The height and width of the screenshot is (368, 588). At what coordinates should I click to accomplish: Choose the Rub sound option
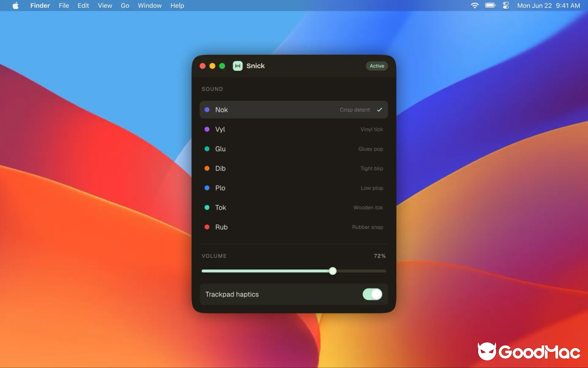(x=294, y=227)
